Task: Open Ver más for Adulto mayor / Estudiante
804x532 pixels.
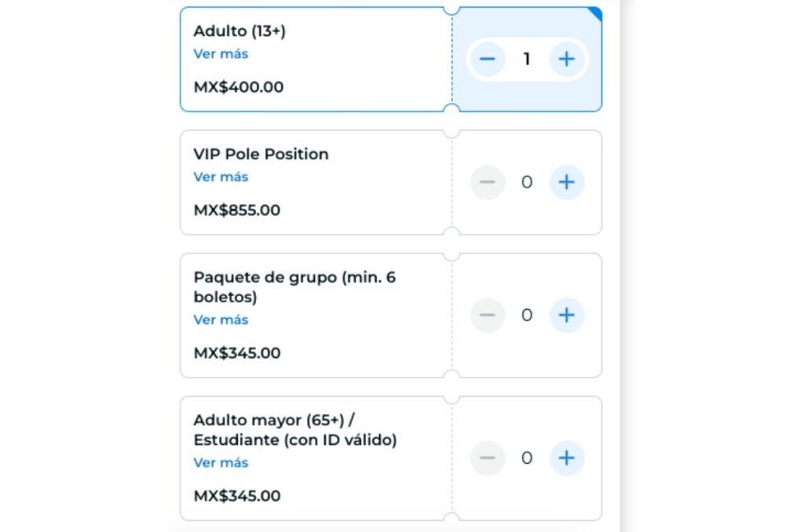Action: [x=221, y=463]
